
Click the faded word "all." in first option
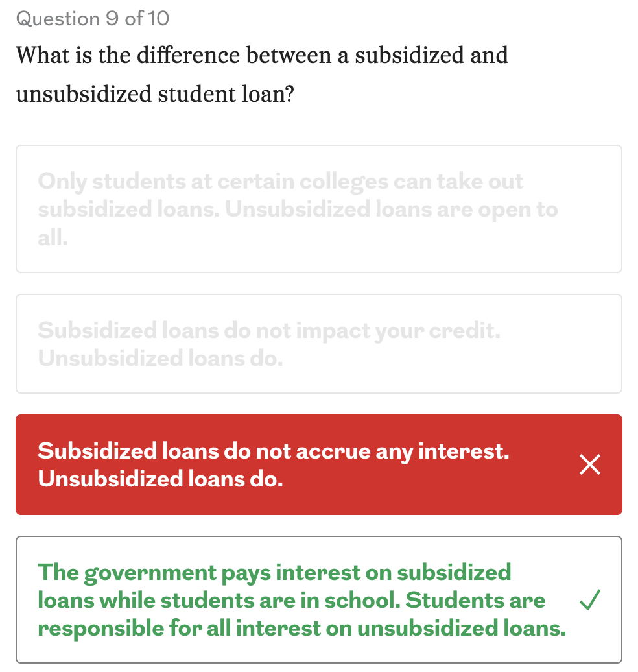[53, 237]
